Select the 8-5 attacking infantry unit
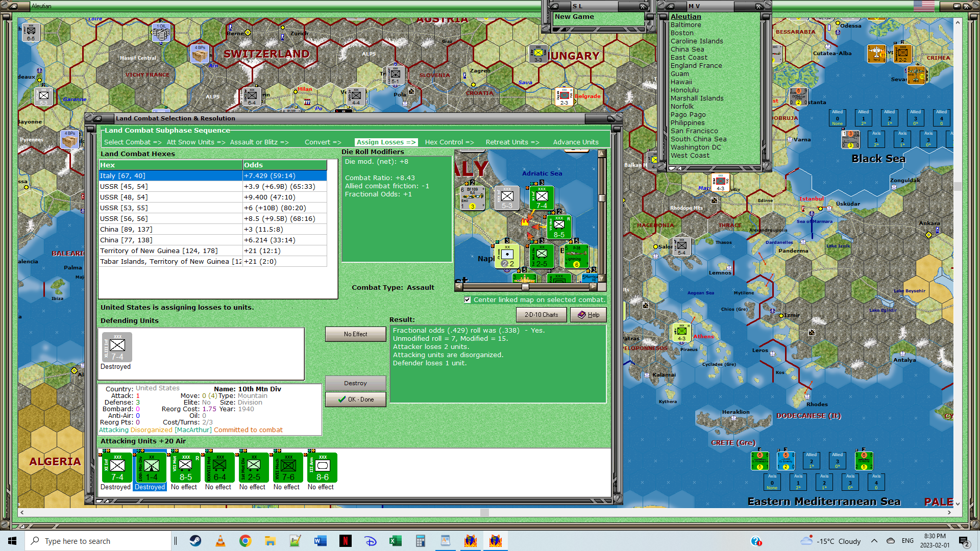This screenshot has height=551, width=980. click(x=185, y=467)
